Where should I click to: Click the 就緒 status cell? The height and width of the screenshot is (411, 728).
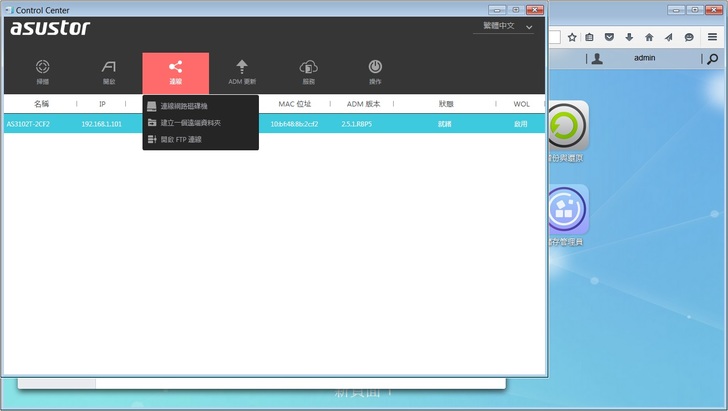444,124
